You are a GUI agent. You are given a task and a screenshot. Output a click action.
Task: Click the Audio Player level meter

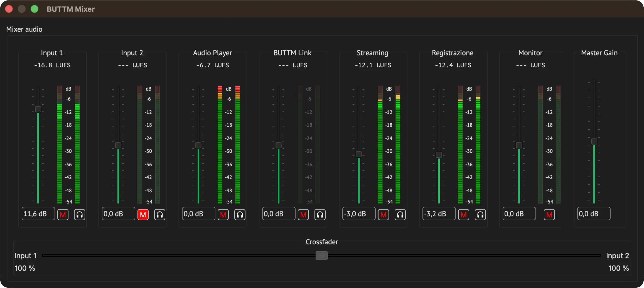click(229, 145)
